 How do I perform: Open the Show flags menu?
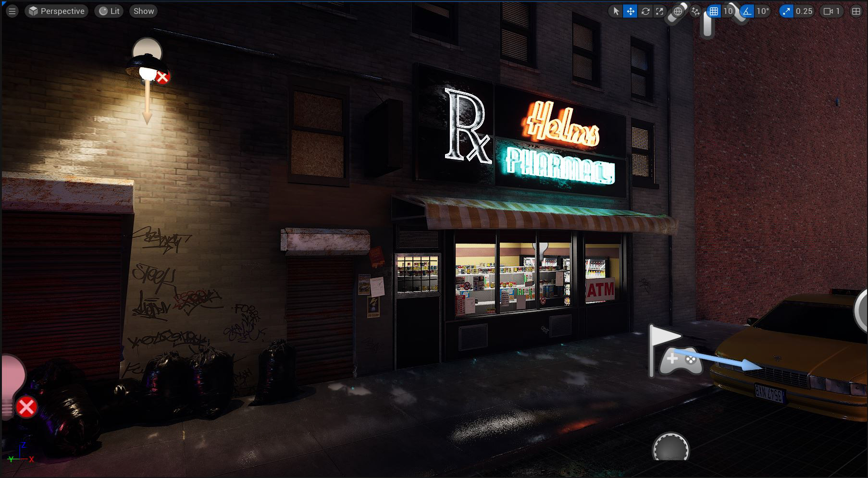tap(144, 11)
